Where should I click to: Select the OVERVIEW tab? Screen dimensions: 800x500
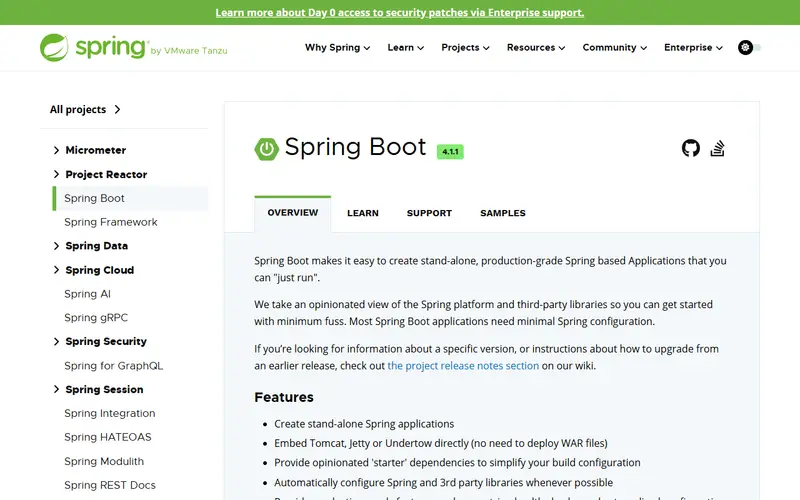click(x=292, y=213)
